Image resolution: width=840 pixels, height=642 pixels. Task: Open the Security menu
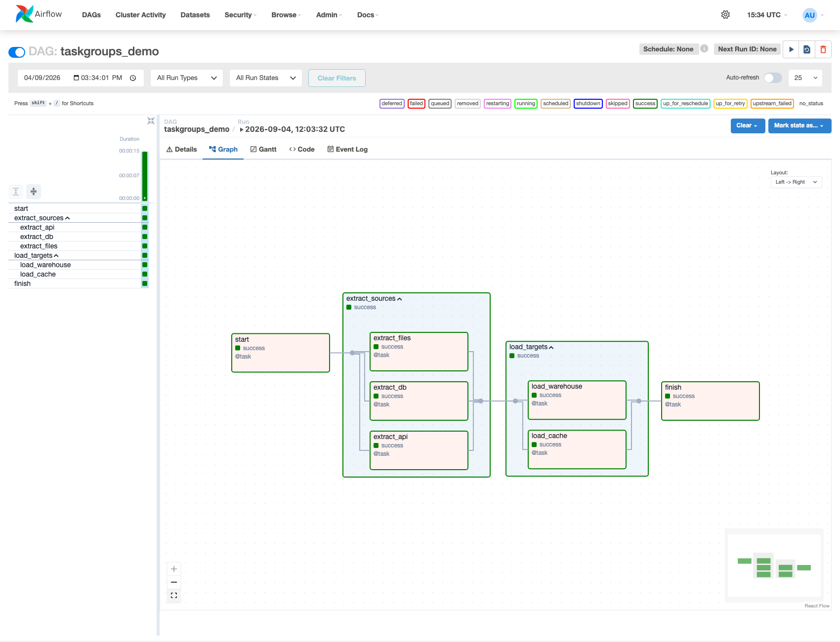(241, 15)
